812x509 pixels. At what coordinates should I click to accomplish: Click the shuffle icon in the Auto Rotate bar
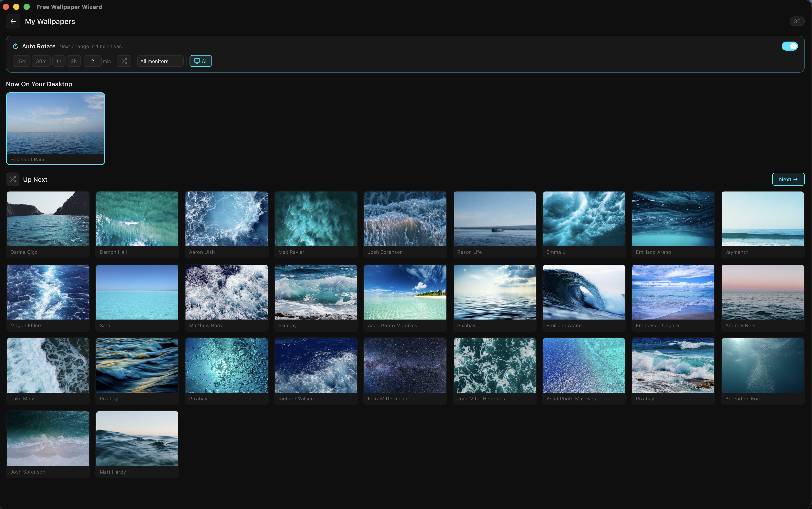point(124,61)
